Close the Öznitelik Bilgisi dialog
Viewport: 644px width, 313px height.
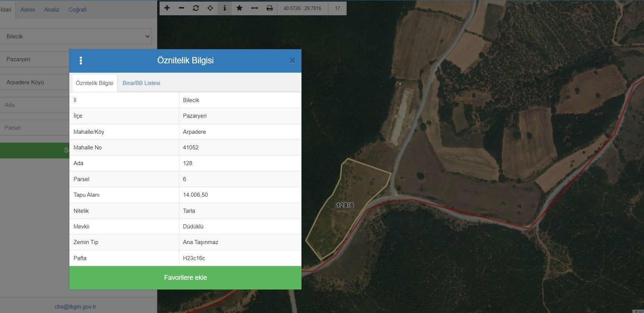292,61
